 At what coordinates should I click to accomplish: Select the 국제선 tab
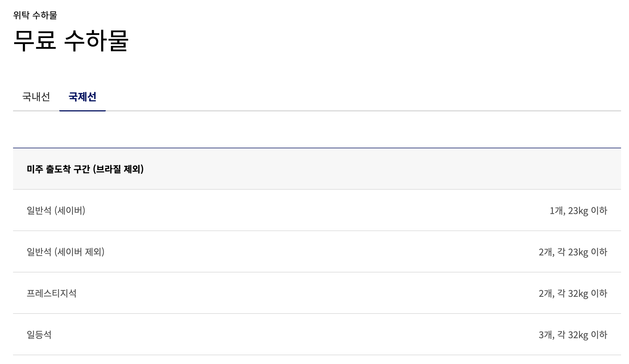(83, 97)
